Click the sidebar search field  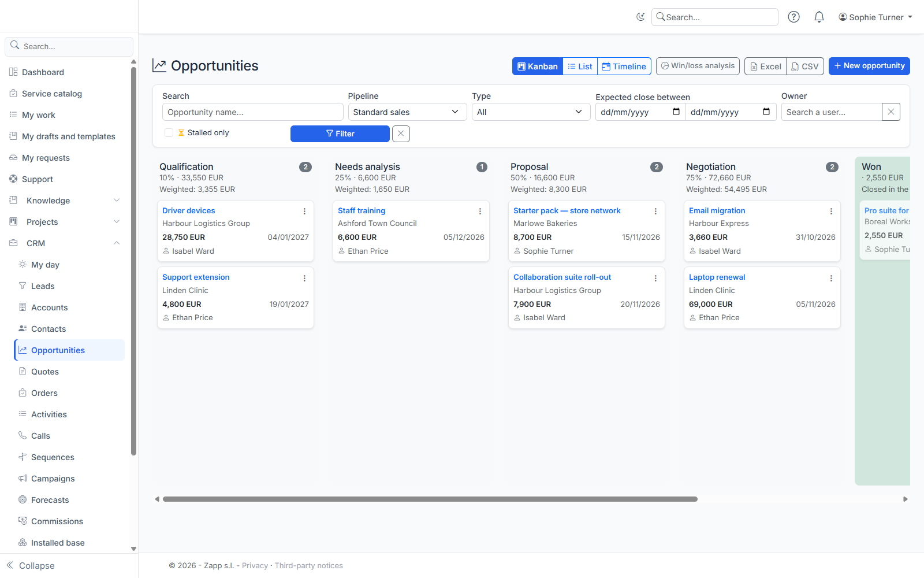[x=69, y=46]
